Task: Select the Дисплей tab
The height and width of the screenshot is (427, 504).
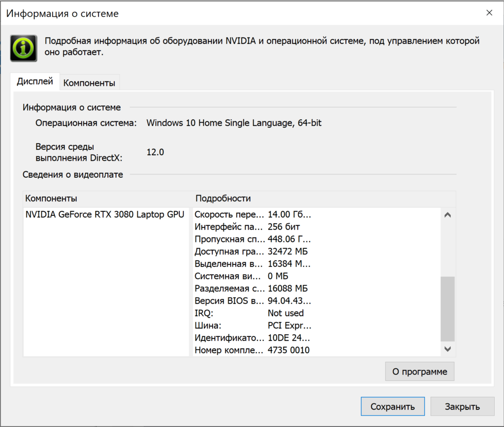Action: (x=35, y=82)
